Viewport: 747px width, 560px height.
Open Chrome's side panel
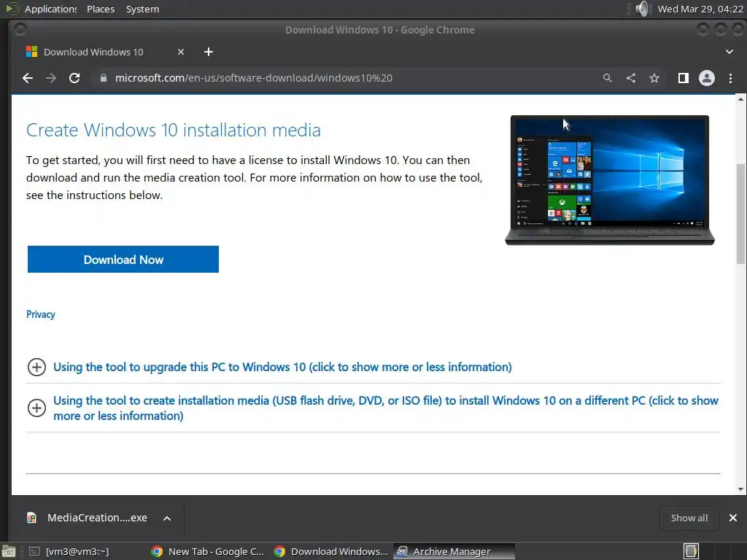pos(683,78)
